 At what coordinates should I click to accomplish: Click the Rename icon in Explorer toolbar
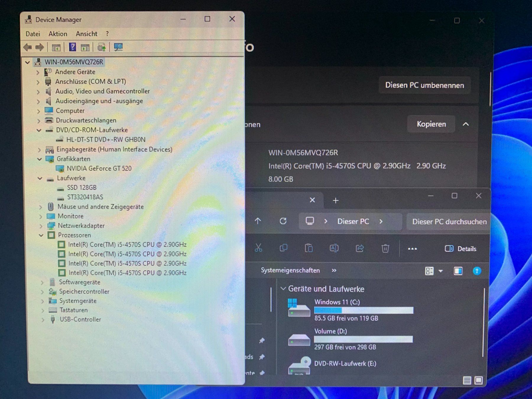coord(334,248)
